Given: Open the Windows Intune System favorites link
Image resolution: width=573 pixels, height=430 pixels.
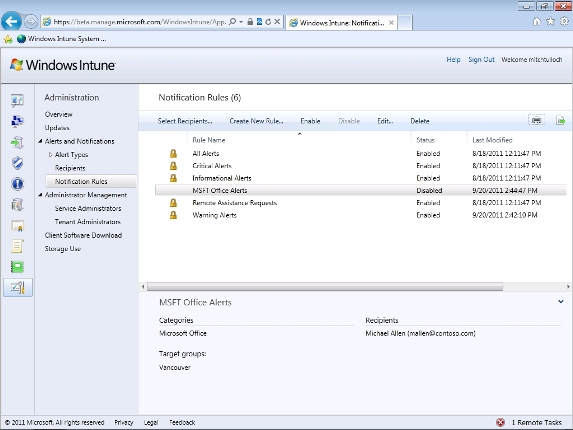Looking at the screenshot, I should [x=62, y=39].
